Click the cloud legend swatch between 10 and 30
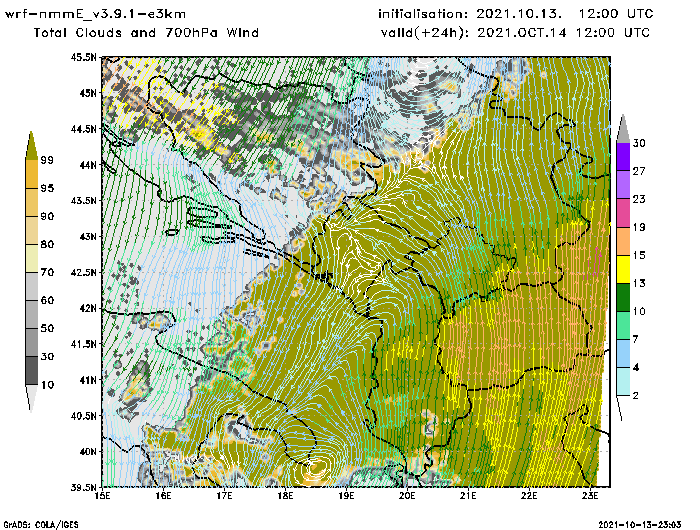 click(32, 371)
